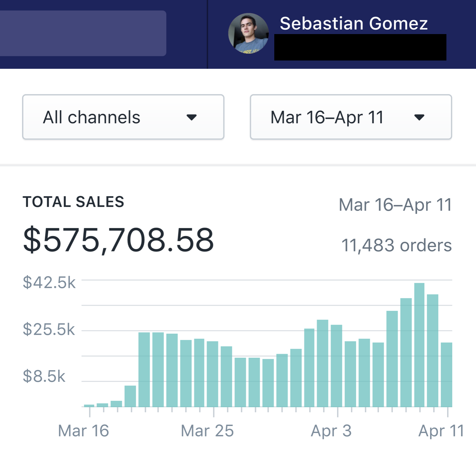The height and width of the screenshot is (456, 476).
Task: Click the 11,483 orders count
Action: pyautogui.click(x=396, y=246)
